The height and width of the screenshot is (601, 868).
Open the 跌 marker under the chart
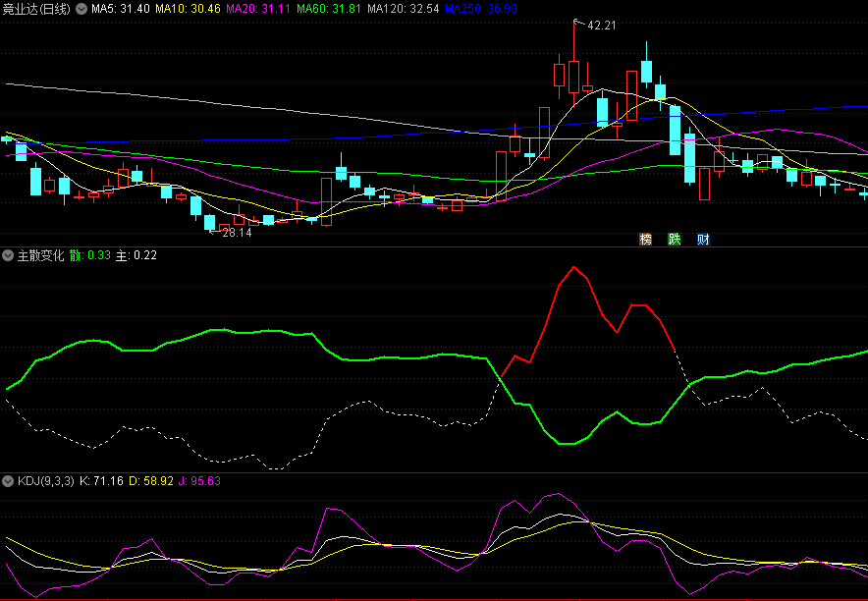click(x=675, y=239)
